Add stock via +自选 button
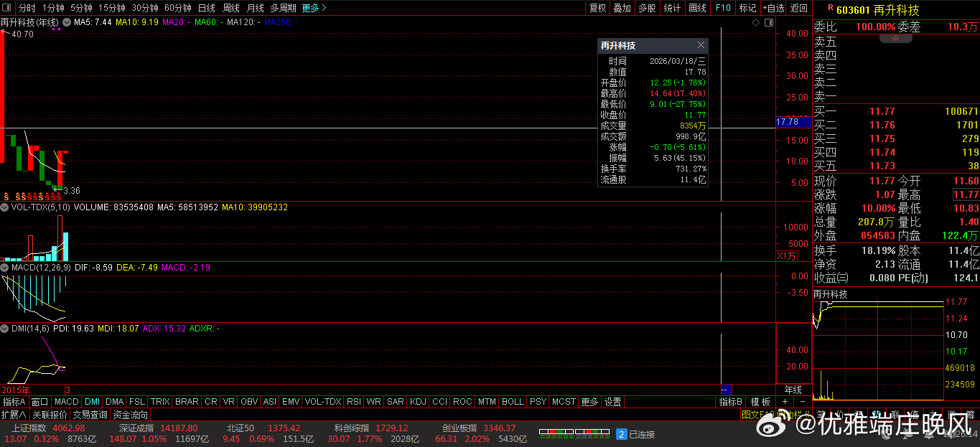The width and height of the screenshot is (980, 447). (x=773, y=8)
